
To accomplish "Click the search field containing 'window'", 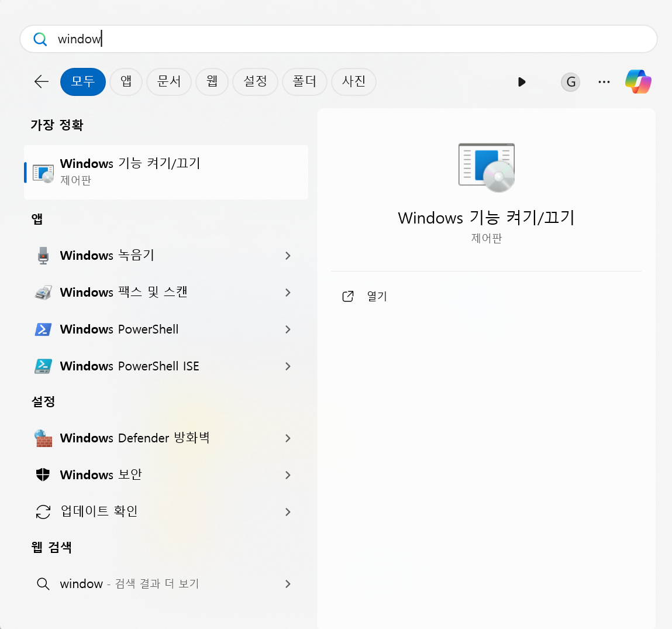I will 338,39.
